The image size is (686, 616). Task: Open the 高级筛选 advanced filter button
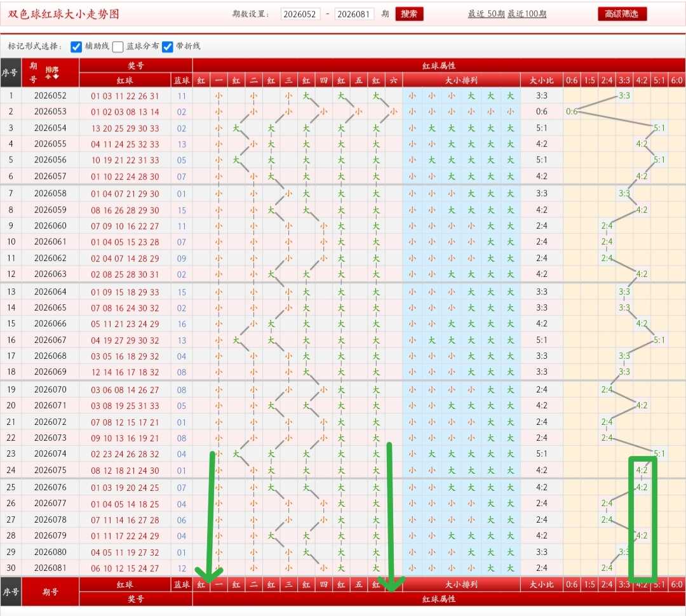point(622,13)
